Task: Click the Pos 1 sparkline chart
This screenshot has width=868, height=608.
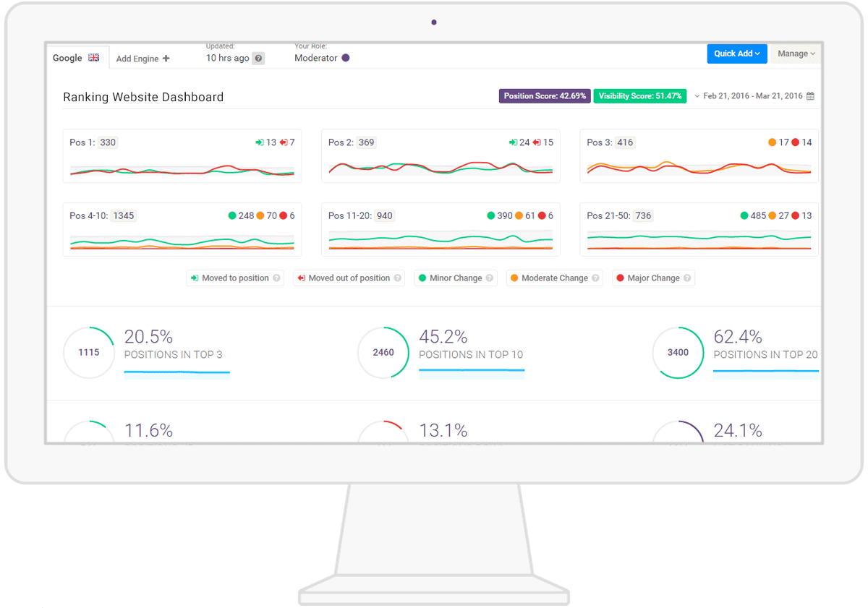Action: [x=182, y=170]
